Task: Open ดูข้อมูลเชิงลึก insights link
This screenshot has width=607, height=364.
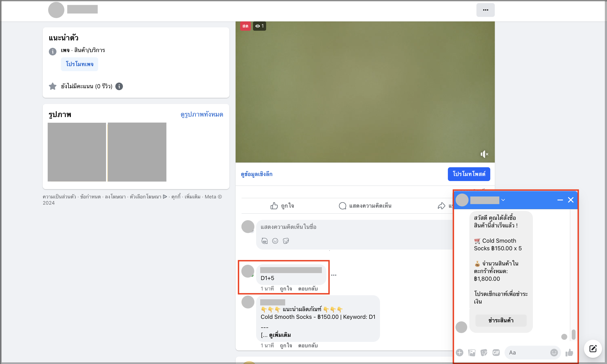Action: (x=257, y=174)
